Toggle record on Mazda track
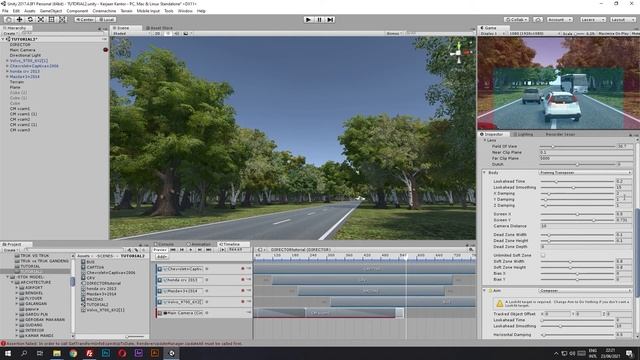 [x=243, y=291]
